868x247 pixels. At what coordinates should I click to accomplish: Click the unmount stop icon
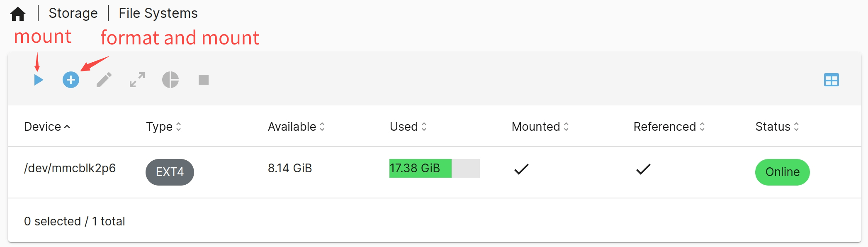tap(204, 80)
